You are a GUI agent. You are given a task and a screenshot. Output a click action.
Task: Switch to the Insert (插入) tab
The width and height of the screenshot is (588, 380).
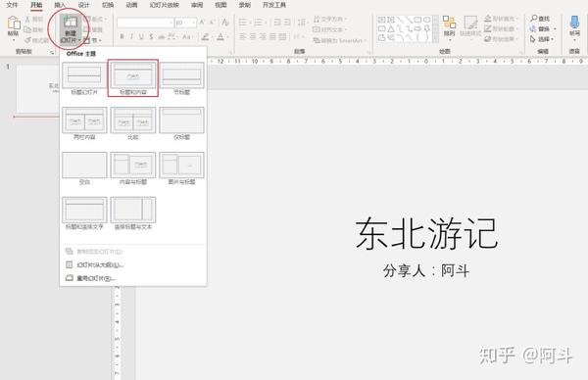coord(59,5)
